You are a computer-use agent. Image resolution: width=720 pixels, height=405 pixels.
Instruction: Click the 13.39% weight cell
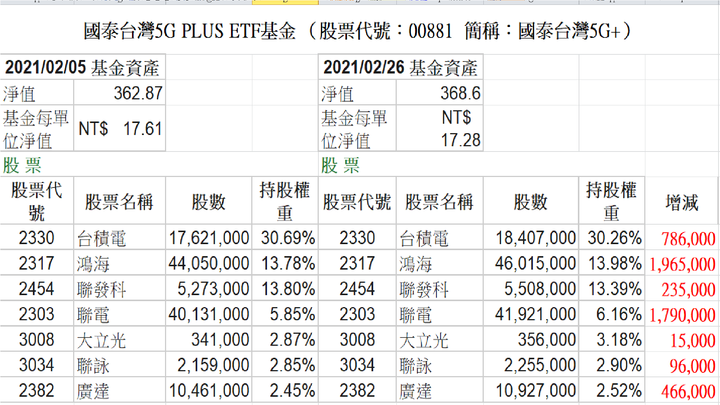(x=612, y=289)
